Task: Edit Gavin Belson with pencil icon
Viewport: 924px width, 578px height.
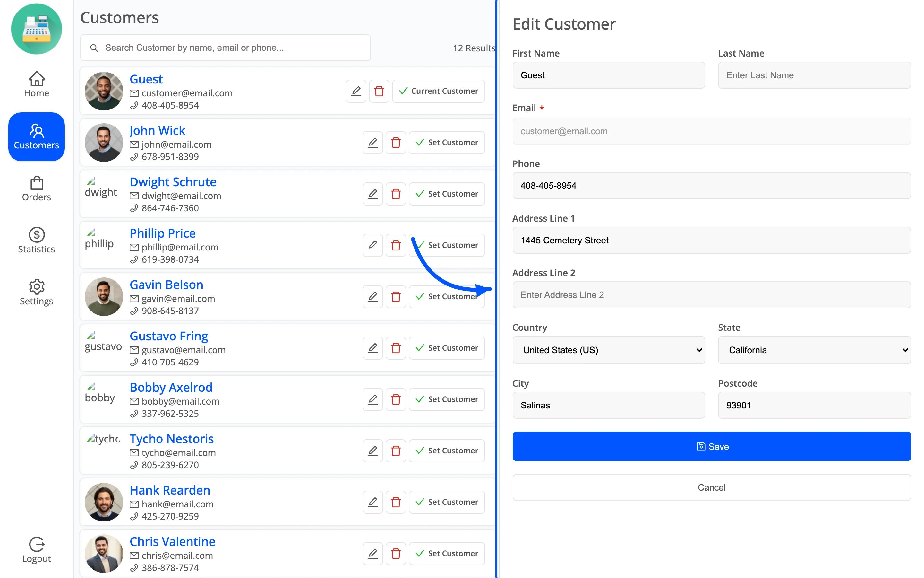Action: (373, 297)
